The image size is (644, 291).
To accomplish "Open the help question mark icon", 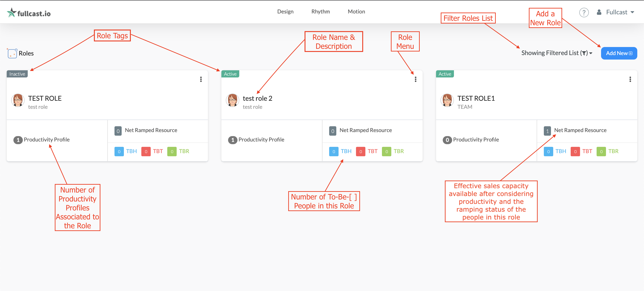I will 584,12.
